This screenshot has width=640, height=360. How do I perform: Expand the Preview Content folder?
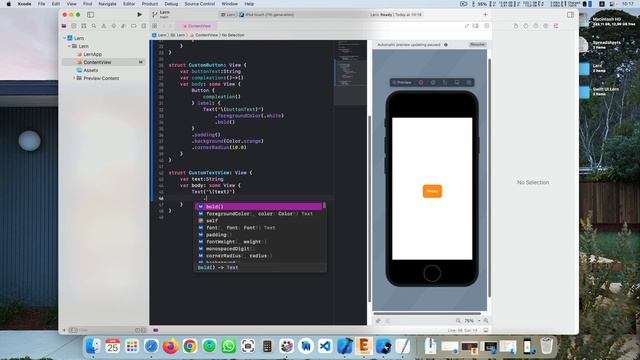(74, 78)
